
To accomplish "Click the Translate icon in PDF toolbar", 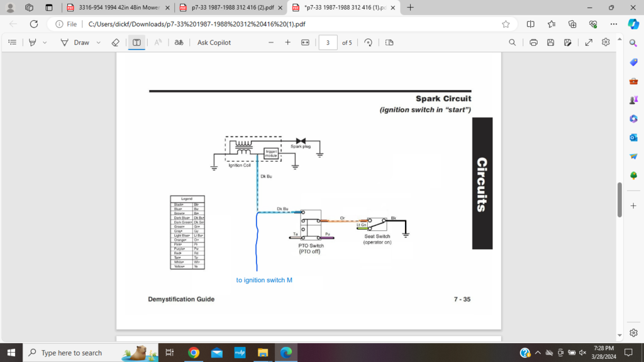I will (x=179, y=42).
